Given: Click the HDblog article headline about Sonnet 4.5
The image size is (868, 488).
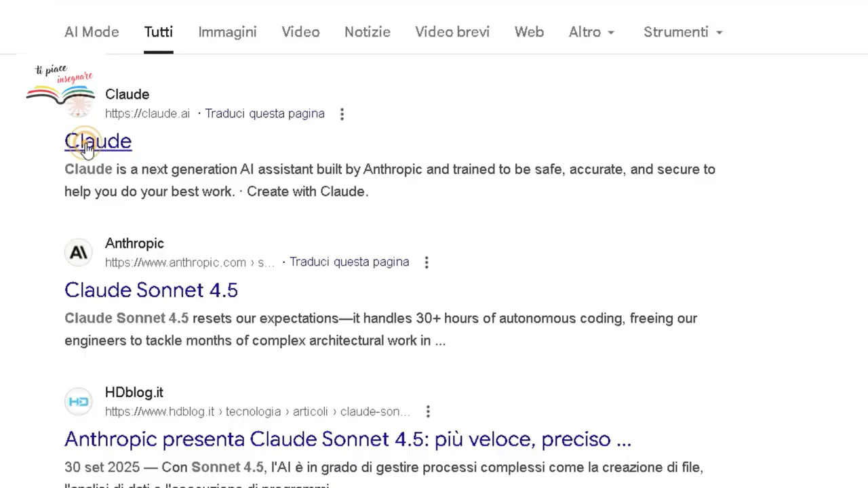Looking at the screenshot, I should click(347, 439).
